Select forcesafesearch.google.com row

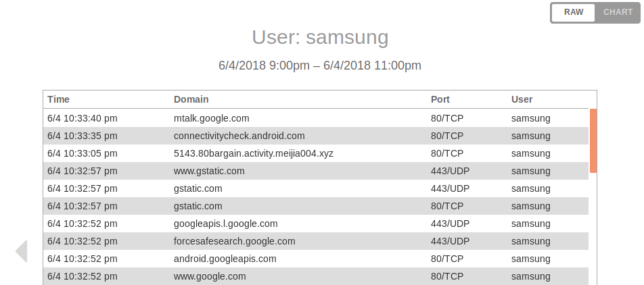coord(234,241)
